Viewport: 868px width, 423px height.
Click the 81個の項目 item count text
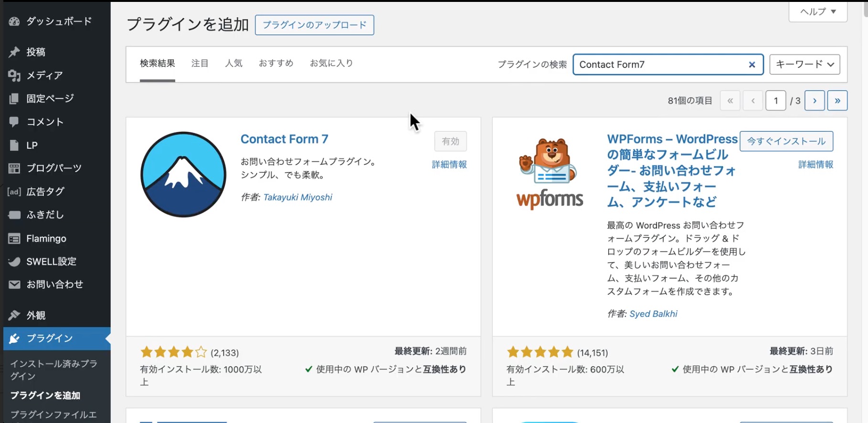click(690, 101)
